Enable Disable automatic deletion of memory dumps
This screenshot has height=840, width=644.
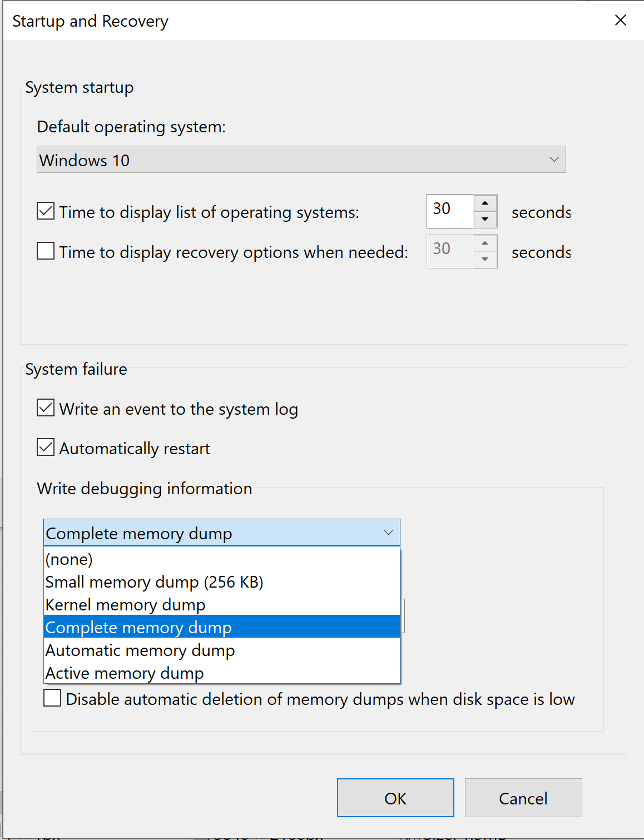tap(52, 698)
